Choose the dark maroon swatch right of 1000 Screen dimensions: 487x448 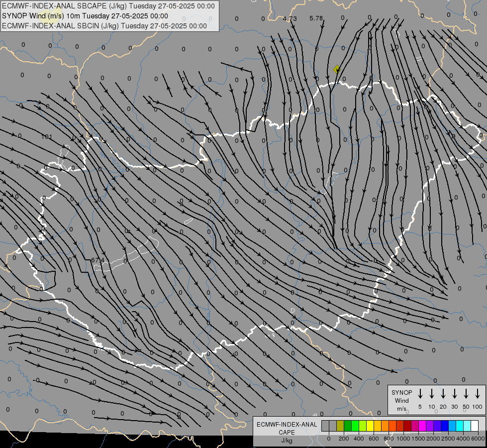[x=408, y=426]
